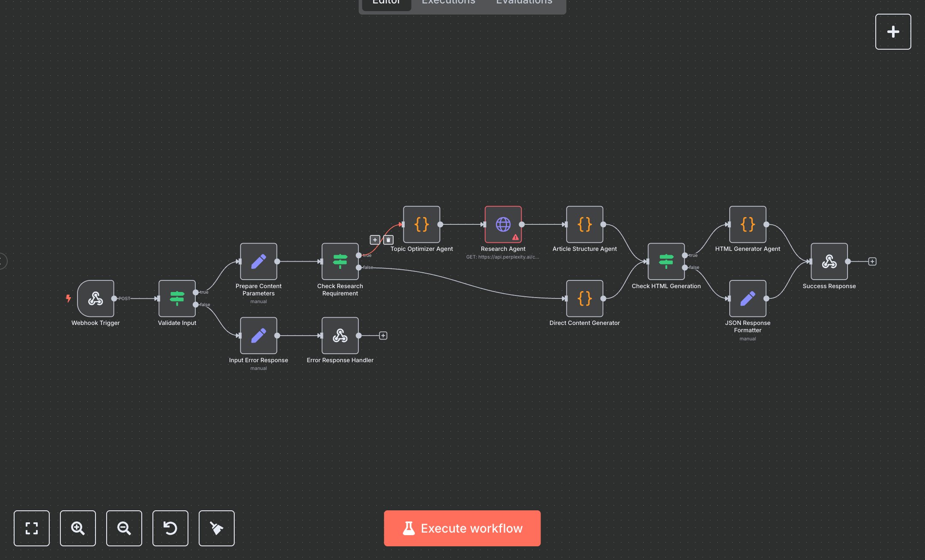Screen dimensions: 925x560
Task: Open the Error Response Handler node
Action: pyautogui.click(x=340, y=336)
